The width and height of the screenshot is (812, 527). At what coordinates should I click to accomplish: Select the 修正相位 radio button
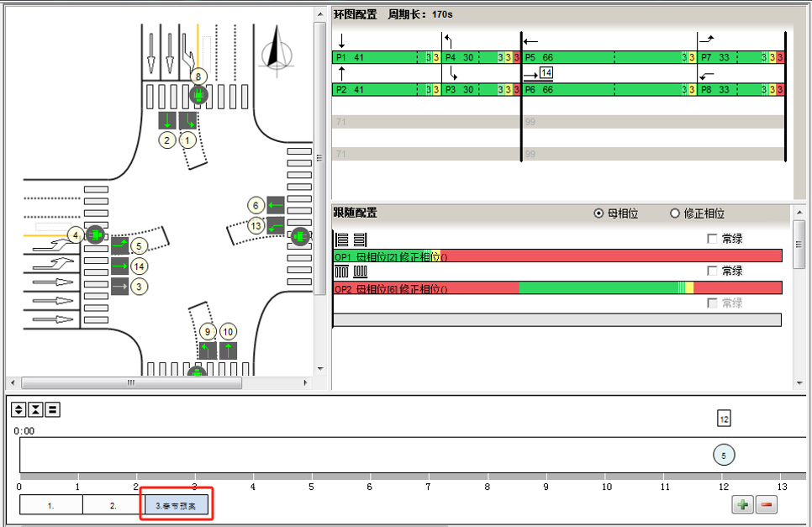click(x=674, y=213)
